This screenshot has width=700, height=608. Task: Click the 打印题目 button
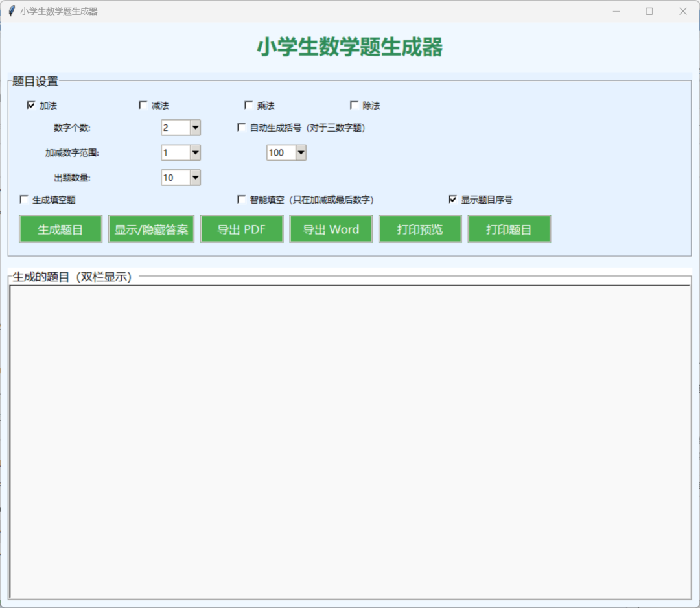click(509, 229)
